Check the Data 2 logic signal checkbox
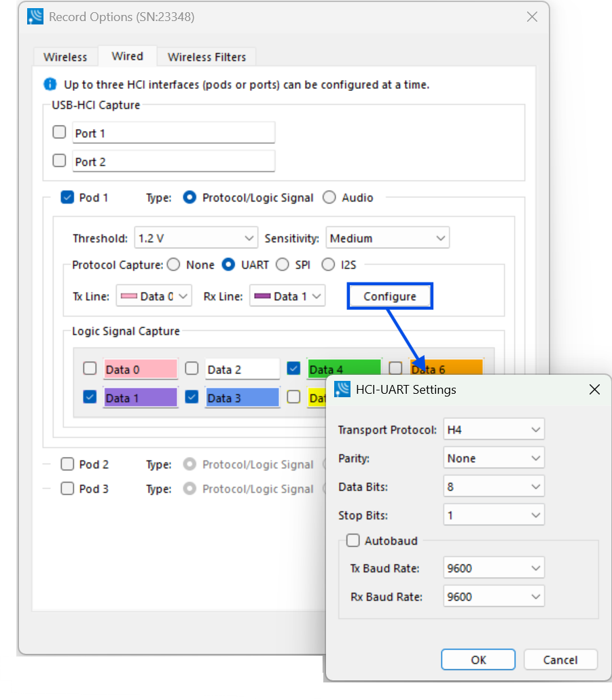 coord(192,368)
